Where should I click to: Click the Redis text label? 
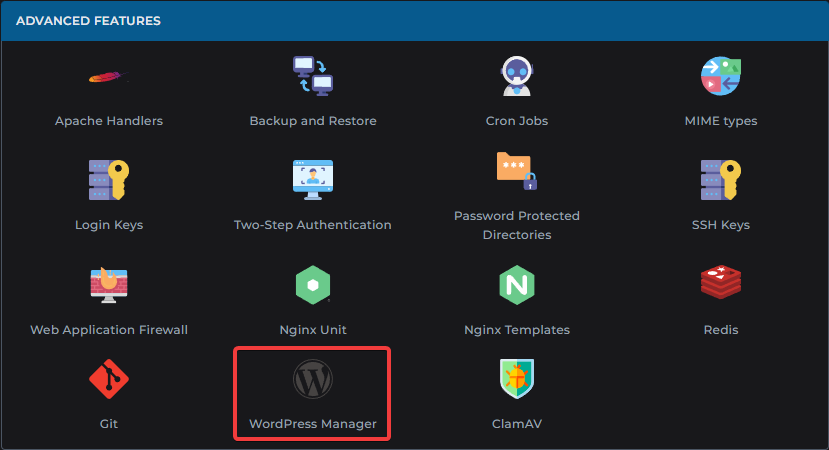721,329
